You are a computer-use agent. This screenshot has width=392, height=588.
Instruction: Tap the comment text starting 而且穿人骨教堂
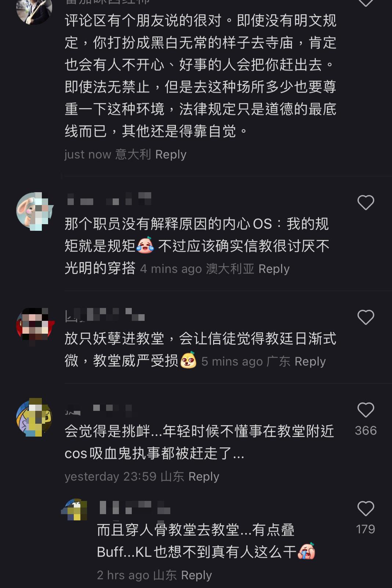(206, 541)
